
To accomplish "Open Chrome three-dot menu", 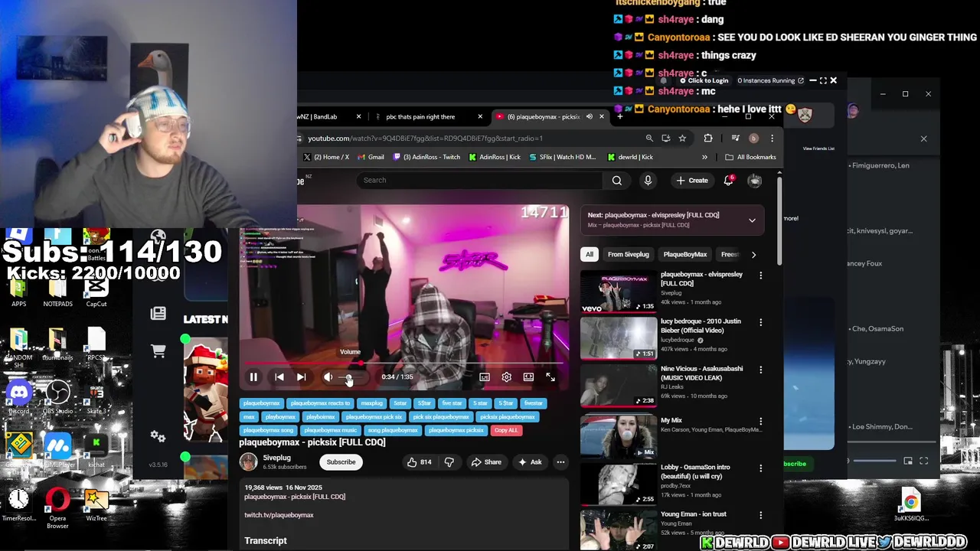I will pyautogui.click(x=772, y=139).
